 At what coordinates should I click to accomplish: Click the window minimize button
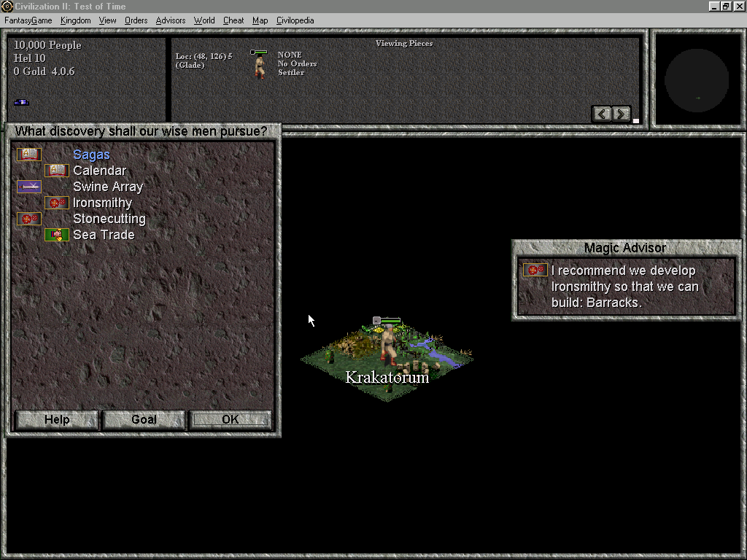tap(713, 6)
